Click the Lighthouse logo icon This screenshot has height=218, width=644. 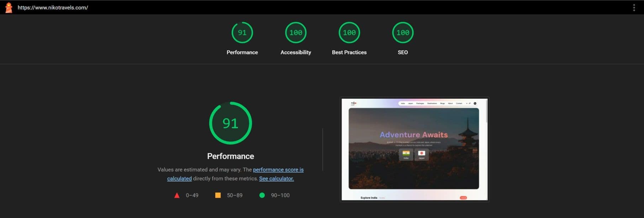point(9,7)
